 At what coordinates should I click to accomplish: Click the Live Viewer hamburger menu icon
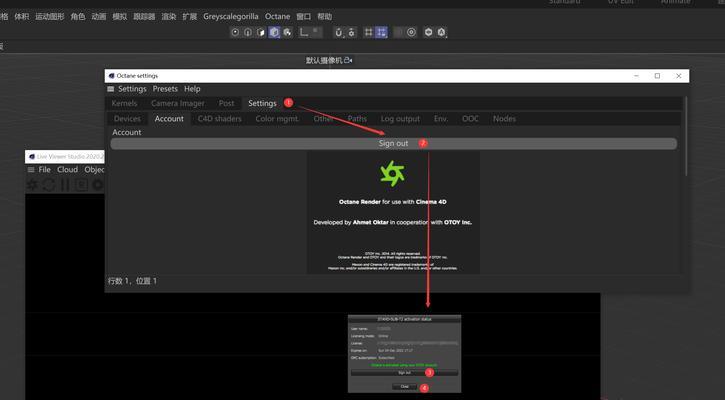[31, 170]
